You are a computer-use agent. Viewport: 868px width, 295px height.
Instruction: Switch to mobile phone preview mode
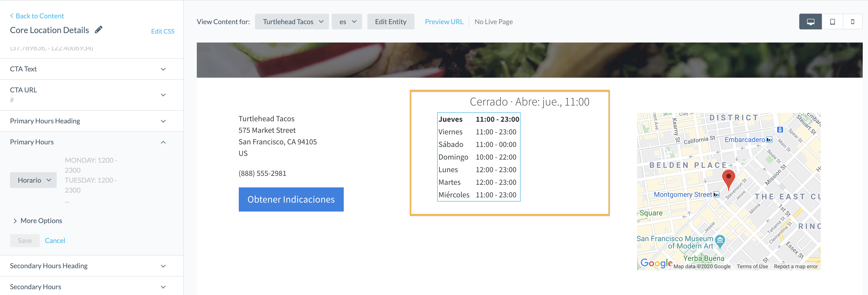(853, 22)
